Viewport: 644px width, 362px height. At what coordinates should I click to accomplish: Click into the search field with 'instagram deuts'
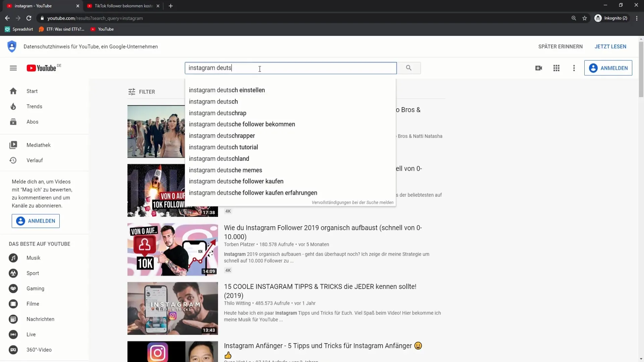tap(290, 68)
